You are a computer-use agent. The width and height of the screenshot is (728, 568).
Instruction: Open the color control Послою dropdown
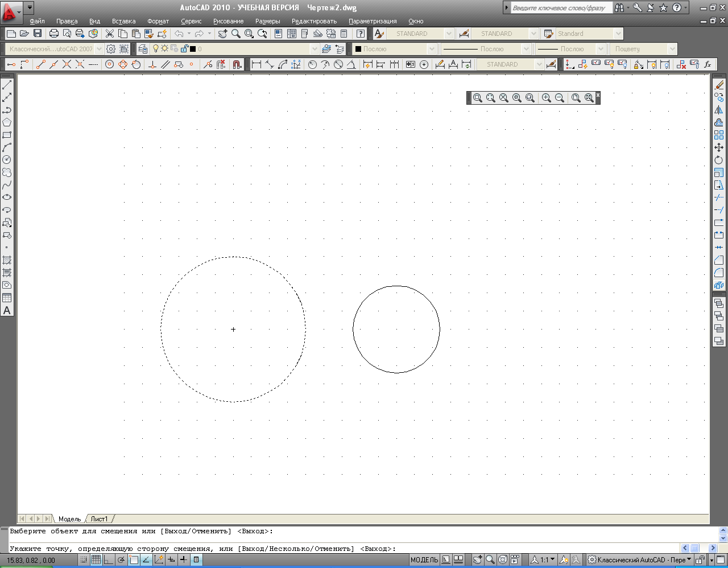432,49
